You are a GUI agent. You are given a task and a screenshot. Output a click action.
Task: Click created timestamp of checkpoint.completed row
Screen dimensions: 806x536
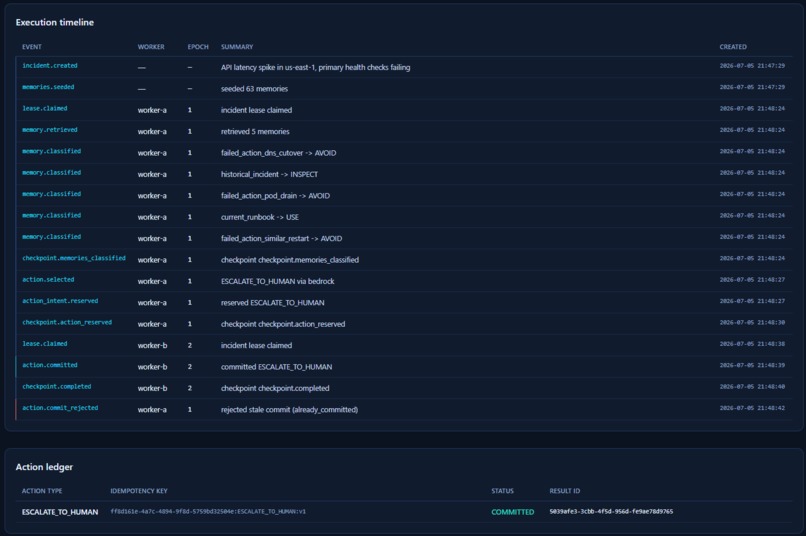coord(752,387)
